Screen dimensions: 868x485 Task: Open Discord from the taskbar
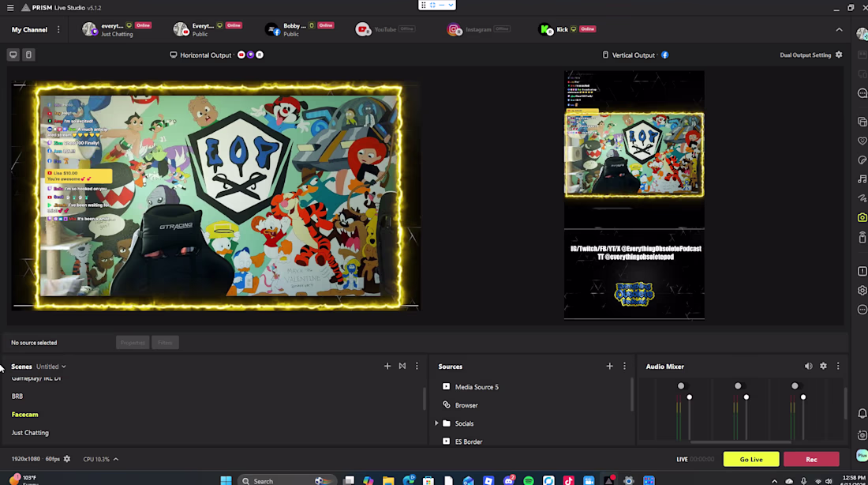coord(509,480)
